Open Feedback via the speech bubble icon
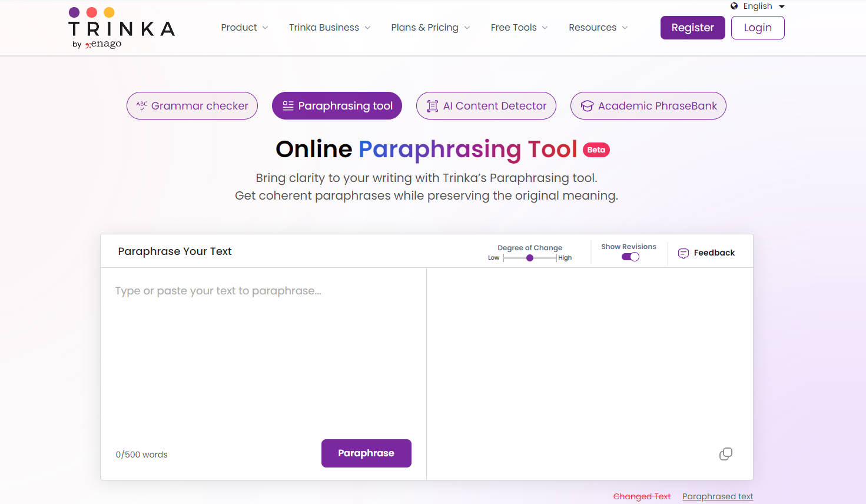 pyautogui.click(x=683, y=253)
